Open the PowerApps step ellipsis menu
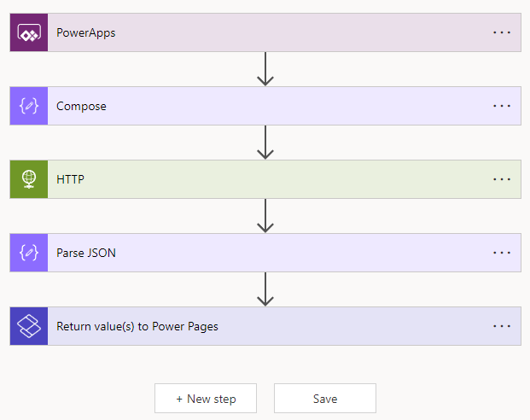This screenshot has height=420, width=530. point(502,33)
